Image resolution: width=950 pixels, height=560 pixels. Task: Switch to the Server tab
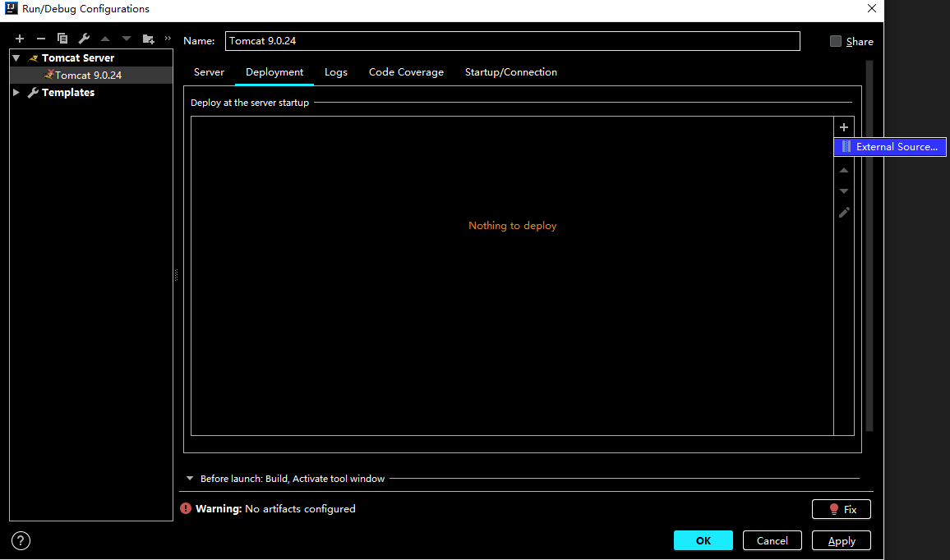tap(209, 72)
